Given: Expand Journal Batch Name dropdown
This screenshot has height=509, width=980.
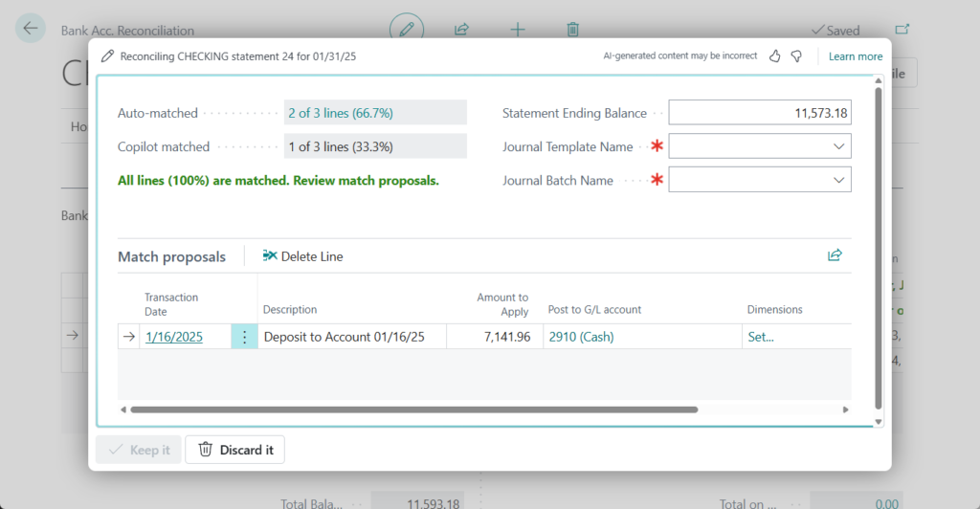Looking at the screenshot, I should click(x=838, y=180).
